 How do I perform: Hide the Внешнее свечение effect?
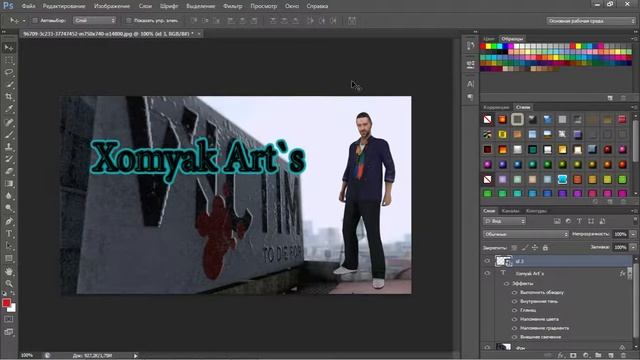click(x=514, y=337)
